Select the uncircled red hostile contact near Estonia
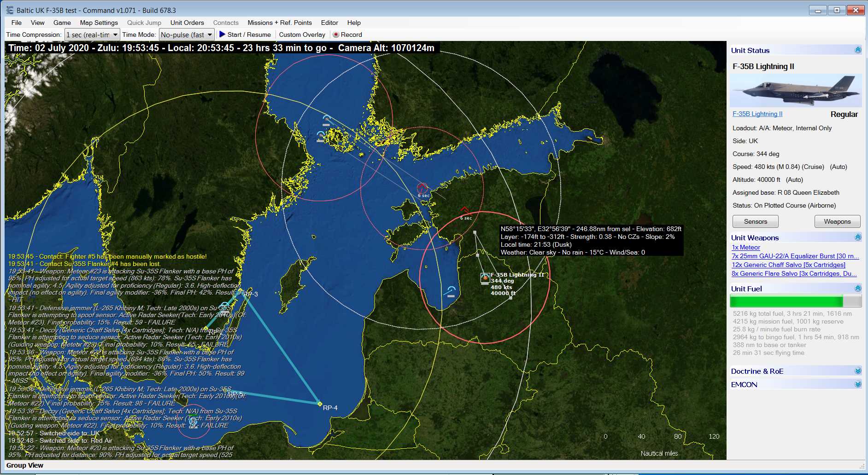The image size is (868, 475). coord(464,211)
